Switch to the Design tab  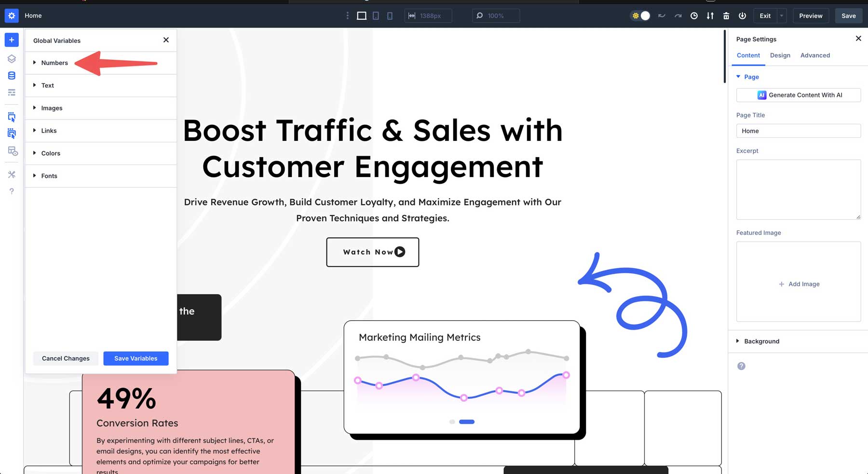pos(780,55)
